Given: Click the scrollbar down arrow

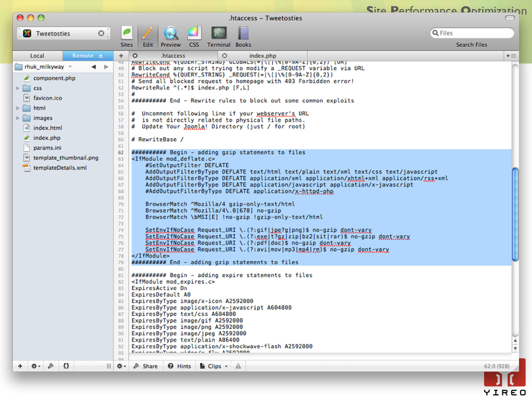Looking at the screenshot, I should [515, 348].
